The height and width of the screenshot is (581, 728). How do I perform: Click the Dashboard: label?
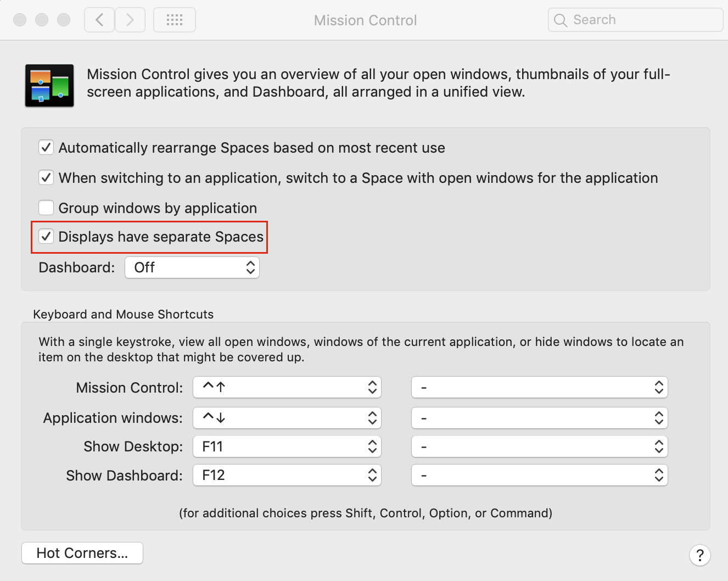coord(77,267)
